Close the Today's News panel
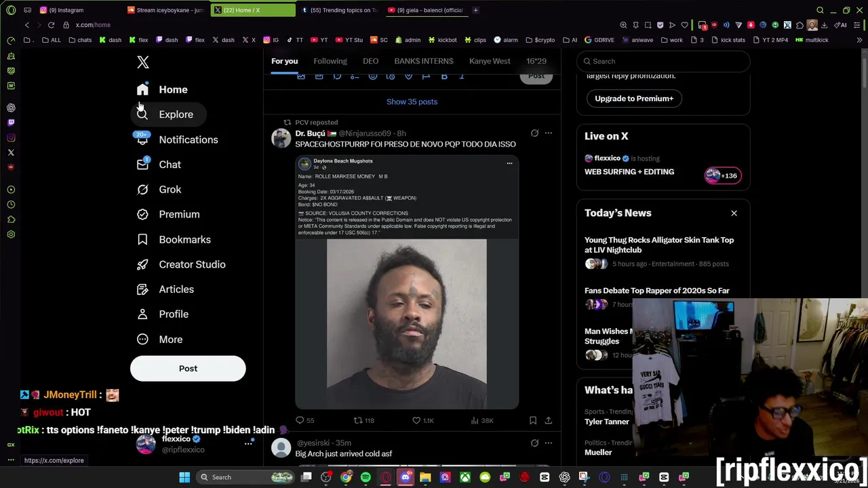Image resolution: width=868 pixels, height=488 pixels. pos(734,213)
